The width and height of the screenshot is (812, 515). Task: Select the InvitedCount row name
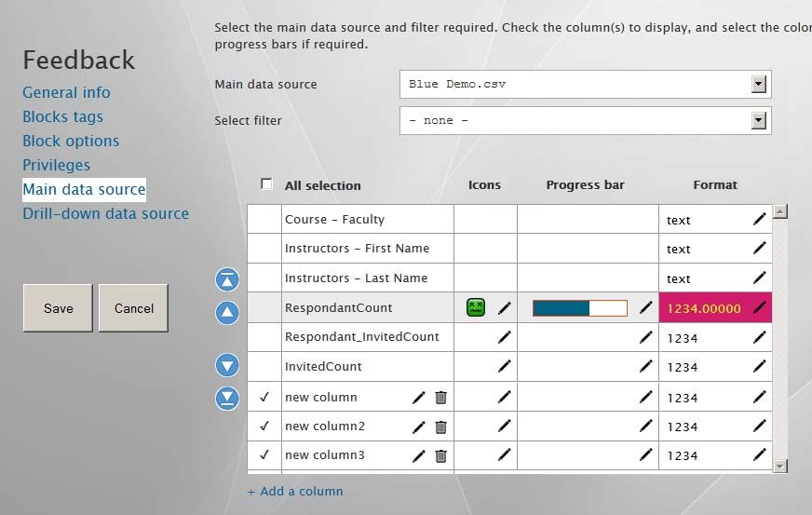[323, 366]
